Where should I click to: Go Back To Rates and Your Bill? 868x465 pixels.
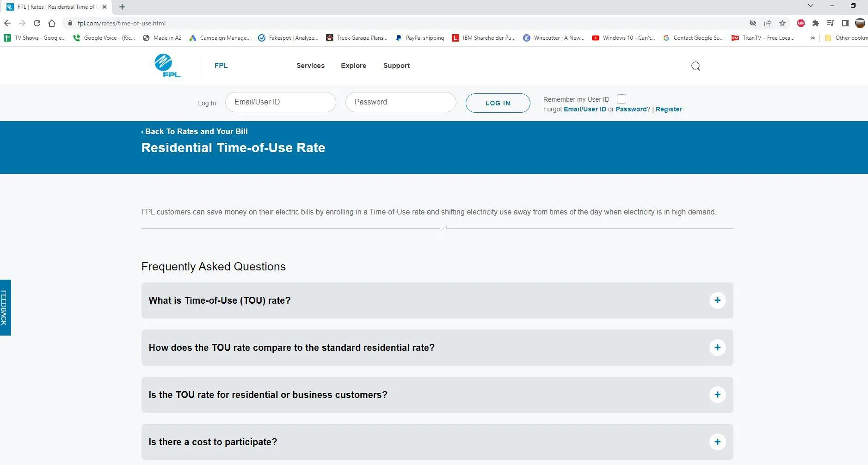194,131
